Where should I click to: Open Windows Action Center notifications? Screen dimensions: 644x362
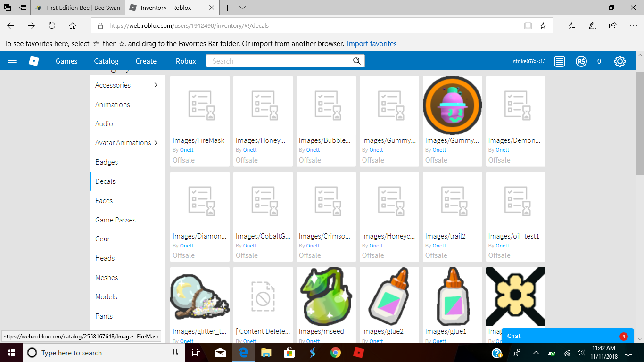(x=628, y=353)
